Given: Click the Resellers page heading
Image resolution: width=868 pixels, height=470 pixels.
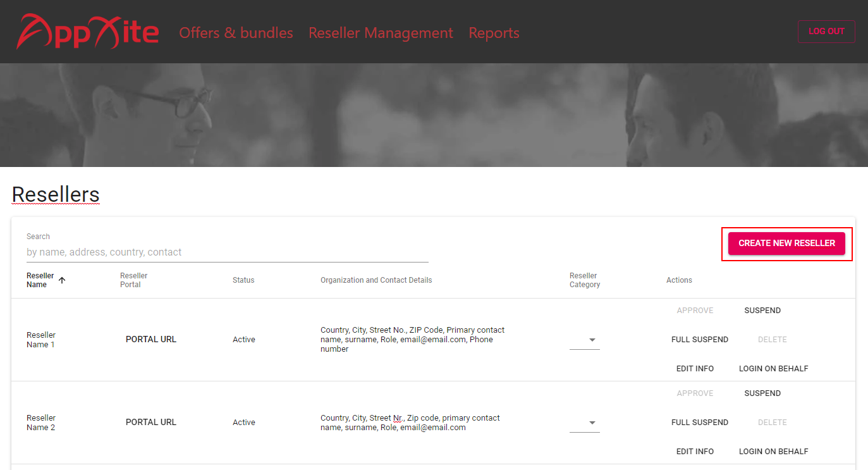Looking at the screenshot, I should tap(56, 195).
